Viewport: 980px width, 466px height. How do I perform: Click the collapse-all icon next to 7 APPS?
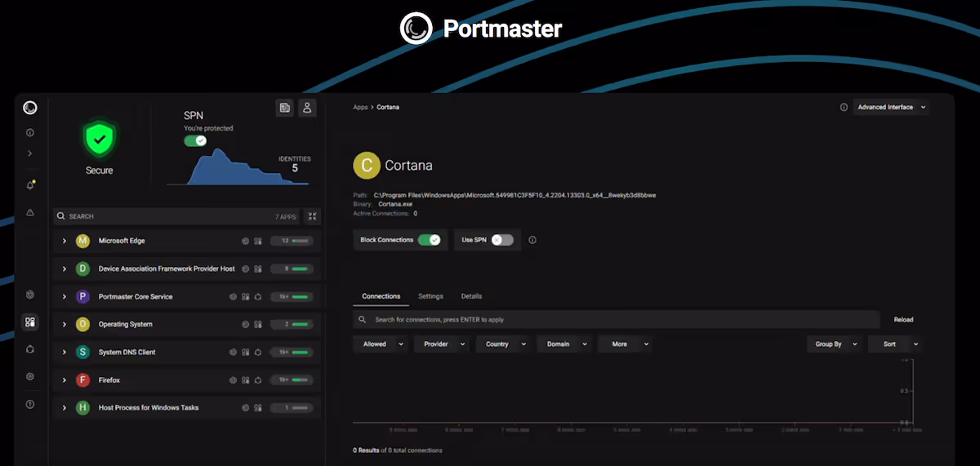pyautogui.click(x=312, y=216)
